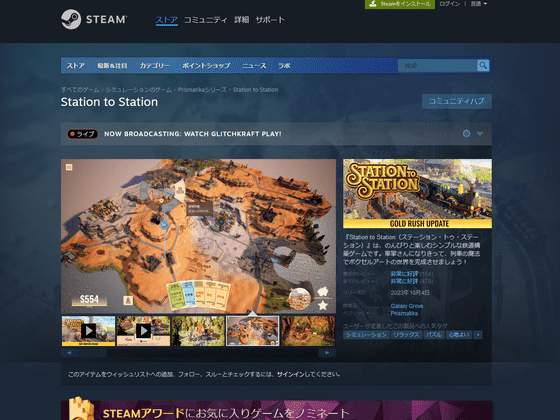The width and height of the screenshot is (560, 420).
Task: Open Prismatika publisher link
Action: 404,314
